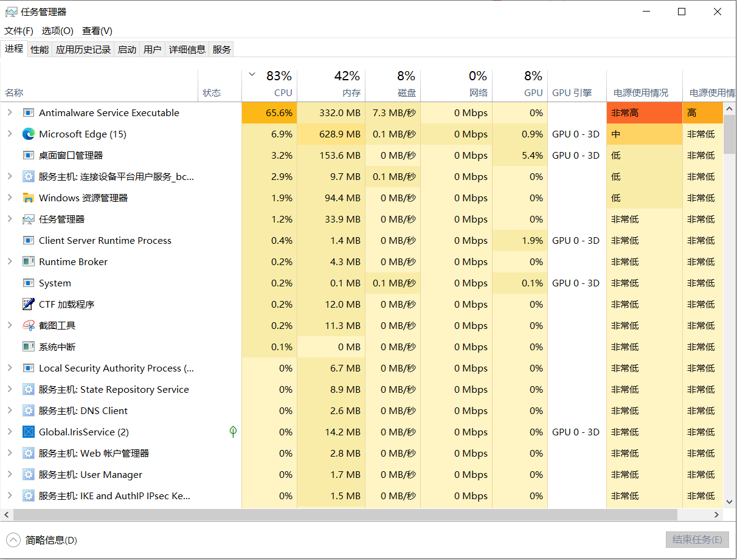Expand the Runtime Broker row
Viewport: 737px width, 560px height.
click(9, 261)
